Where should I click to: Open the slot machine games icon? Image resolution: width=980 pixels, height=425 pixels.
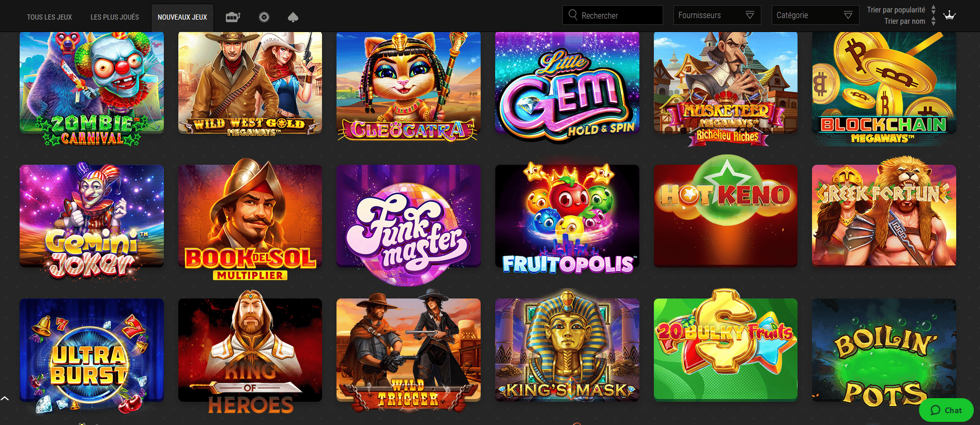click(233, 17)
